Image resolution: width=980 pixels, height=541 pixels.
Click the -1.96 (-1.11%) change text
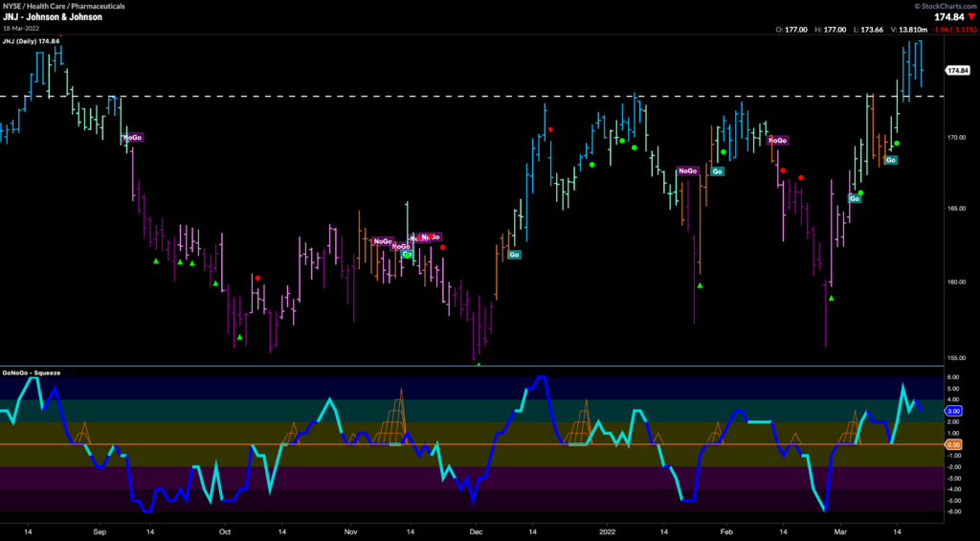(954, 30)
